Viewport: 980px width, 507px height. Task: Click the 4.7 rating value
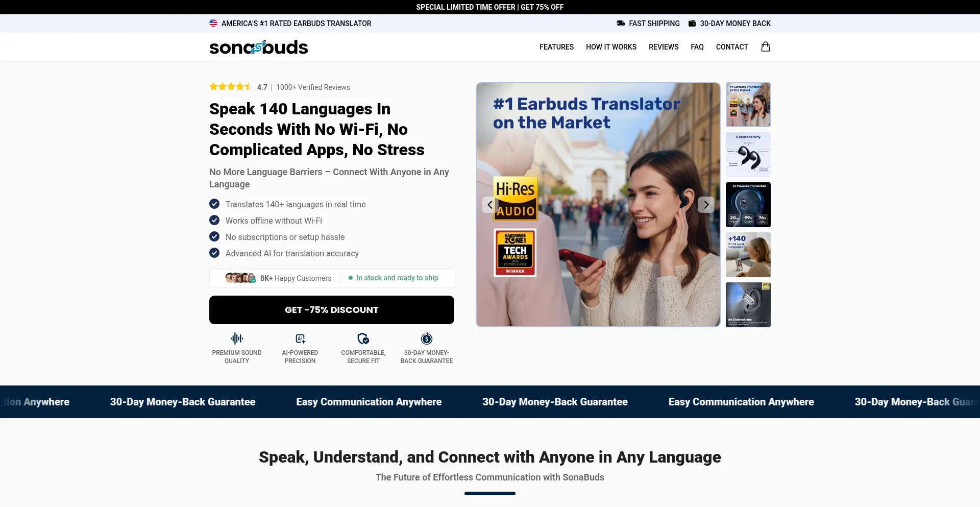click(x=262, y=87)
